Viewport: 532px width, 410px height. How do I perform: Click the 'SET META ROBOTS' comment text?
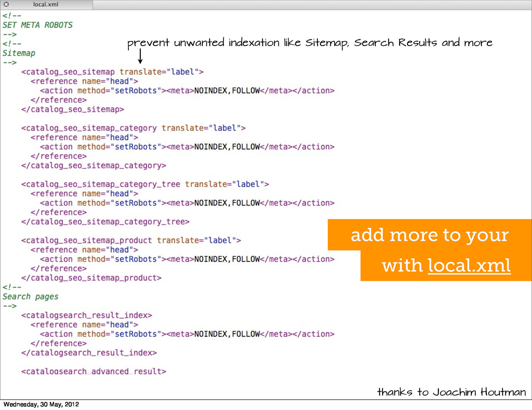tap(38, 25)
